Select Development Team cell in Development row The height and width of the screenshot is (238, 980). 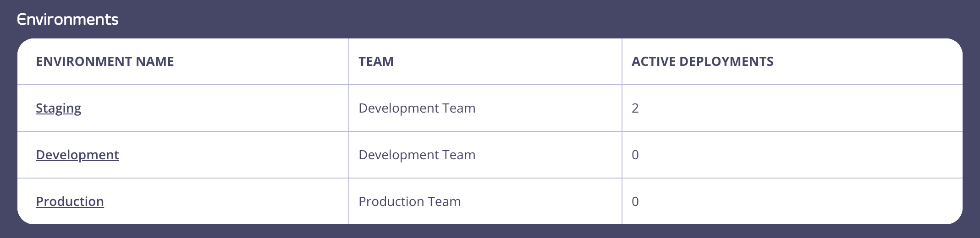tap(417, 155)
